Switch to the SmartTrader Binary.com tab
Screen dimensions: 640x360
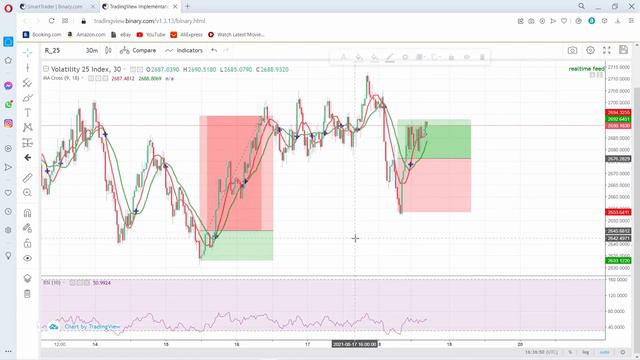tap(57, 7)
